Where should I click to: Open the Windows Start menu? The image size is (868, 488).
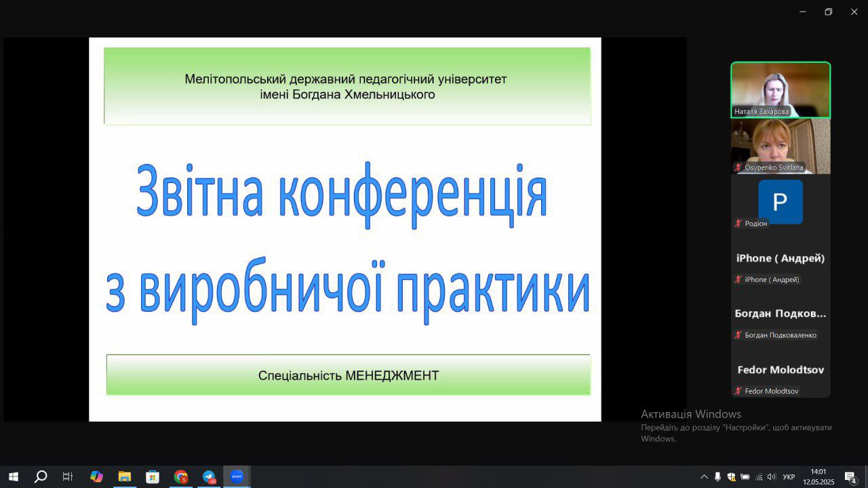(x=13, y=476)
